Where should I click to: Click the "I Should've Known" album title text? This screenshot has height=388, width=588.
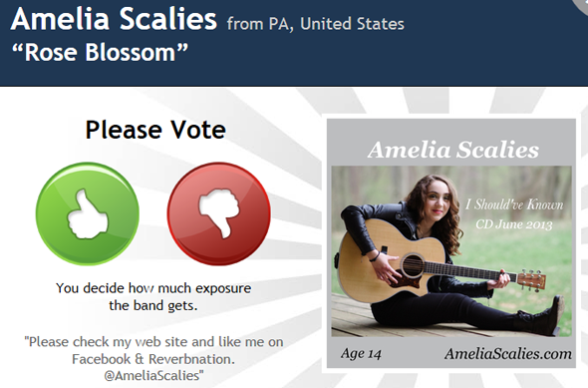[x=514, y=204]
